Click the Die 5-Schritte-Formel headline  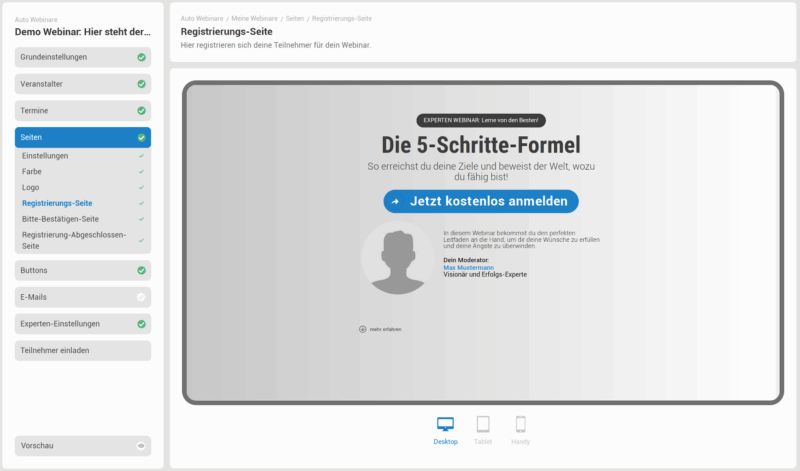pos(481,145)
